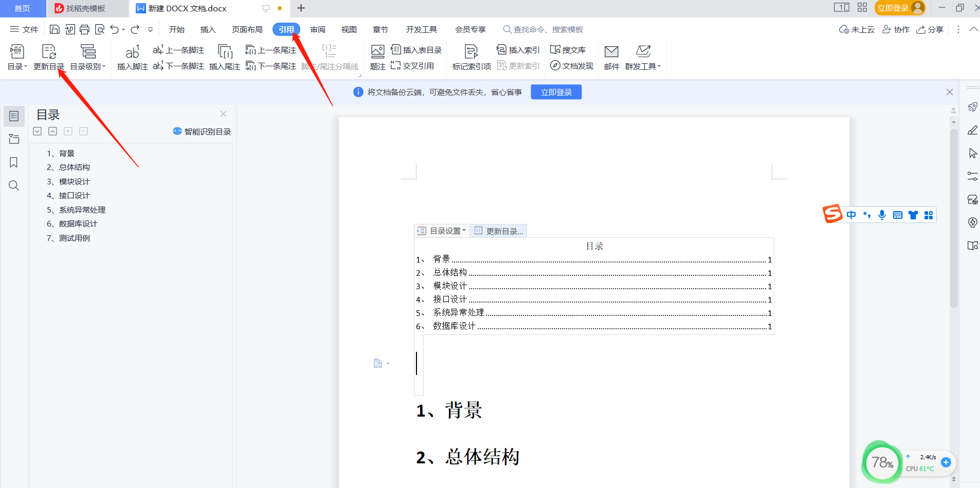Open the 首页 tab
The width and height of the screenshot is (980, 488).
22,8
